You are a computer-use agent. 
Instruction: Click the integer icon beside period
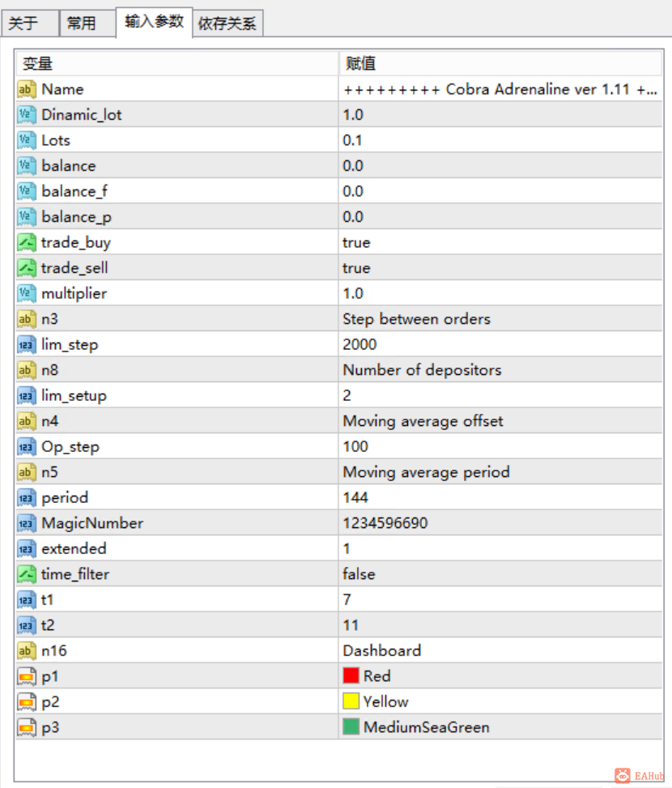click(27, 498)
